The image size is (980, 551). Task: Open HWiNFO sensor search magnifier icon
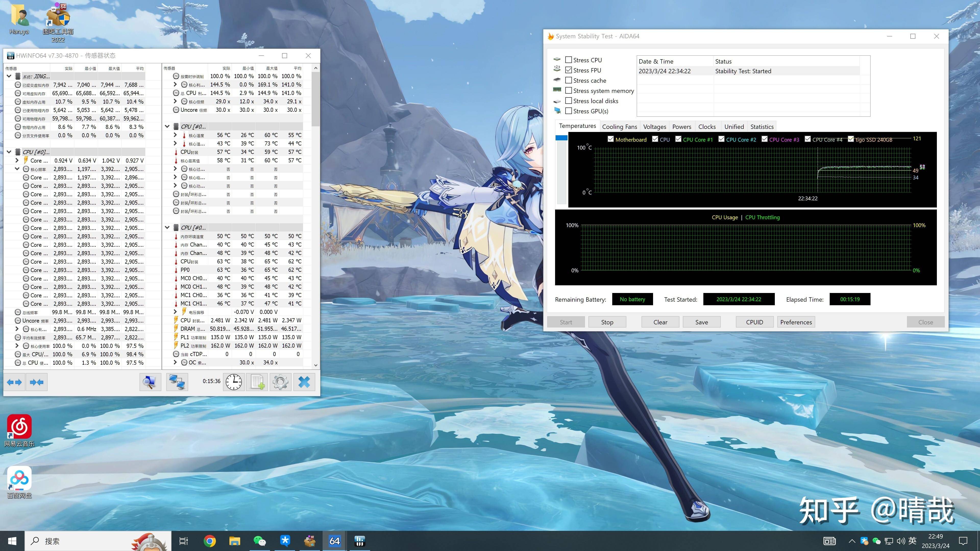point(150,382)
